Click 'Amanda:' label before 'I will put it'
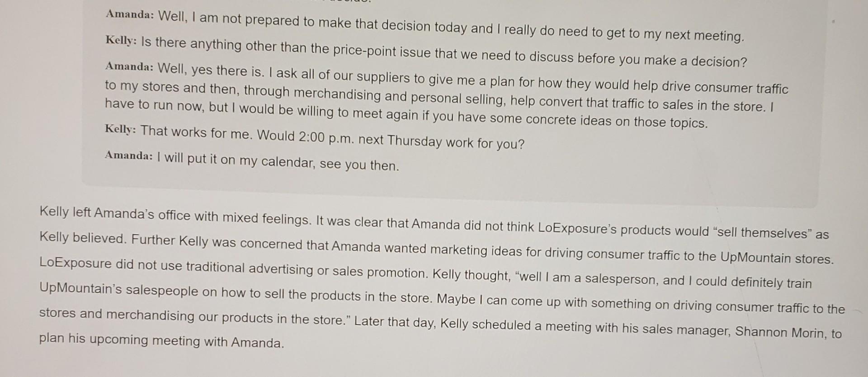The height and width of the screenshot is (377, 868). tap(129, 156)
